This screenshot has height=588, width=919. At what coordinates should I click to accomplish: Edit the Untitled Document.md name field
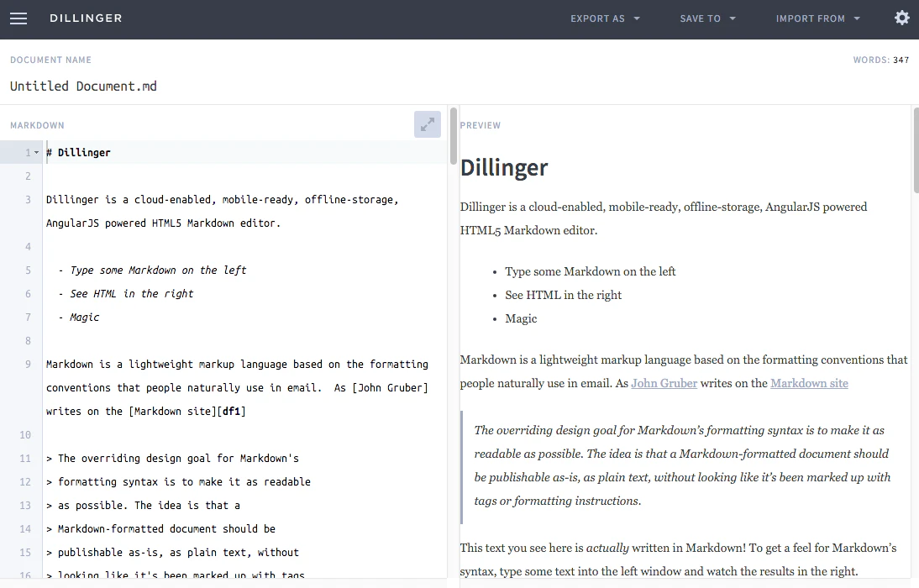[83, 87]
